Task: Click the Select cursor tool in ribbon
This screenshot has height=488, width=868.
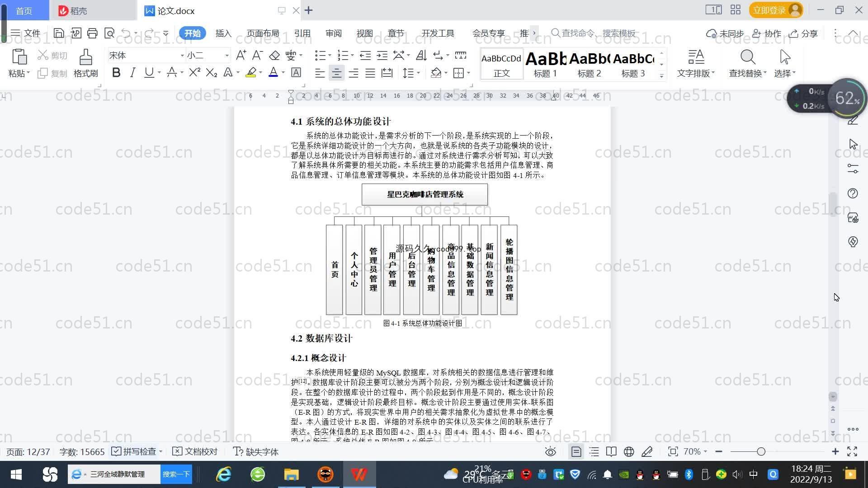Action: tap(785, 63)
